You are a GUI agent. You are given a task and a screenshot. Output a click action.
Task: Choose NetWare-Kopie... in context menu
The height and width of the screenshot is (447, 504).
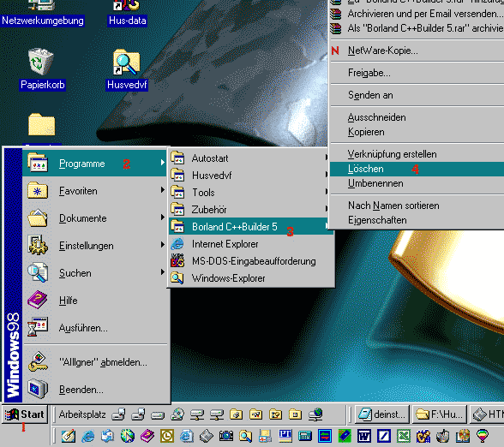pyautogui.click(x=417, y=51)
